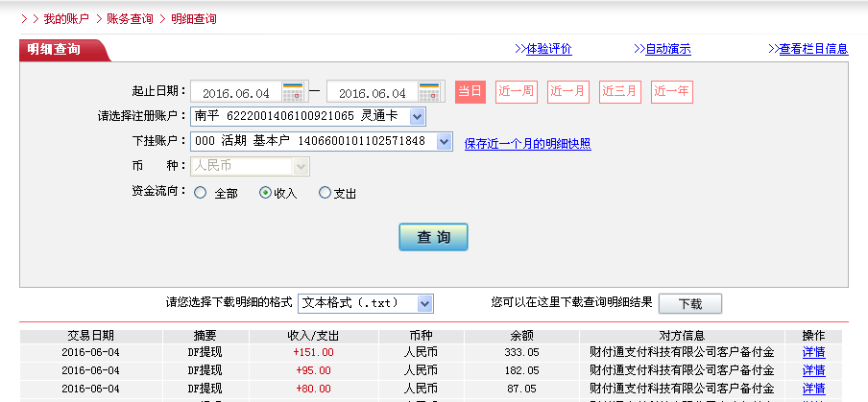Image resolution: width=868 pixels, height=402 pixels.
Task: Open the end date calendar picker icon
Action: [x=429, y=92]
